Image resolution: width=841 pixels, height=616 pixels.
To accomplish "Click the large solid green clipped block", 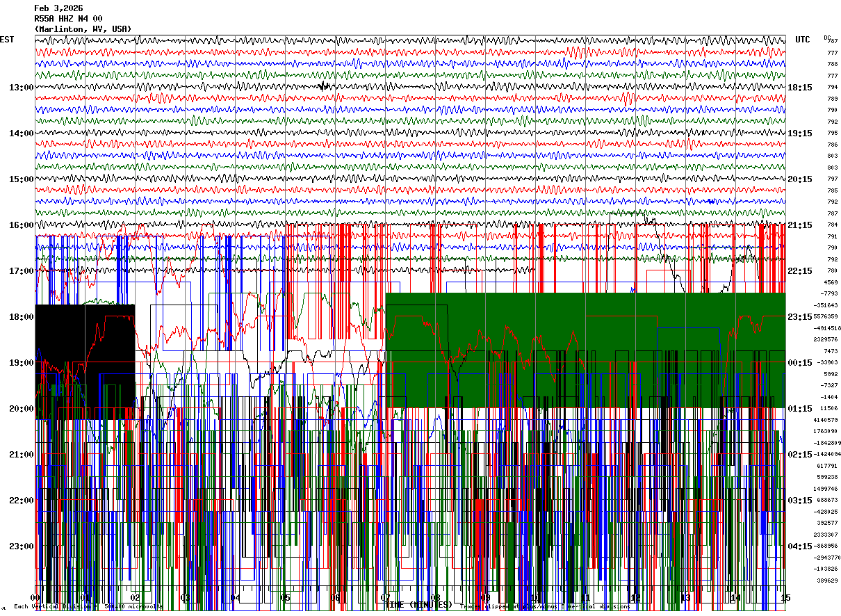I will 585,350.
